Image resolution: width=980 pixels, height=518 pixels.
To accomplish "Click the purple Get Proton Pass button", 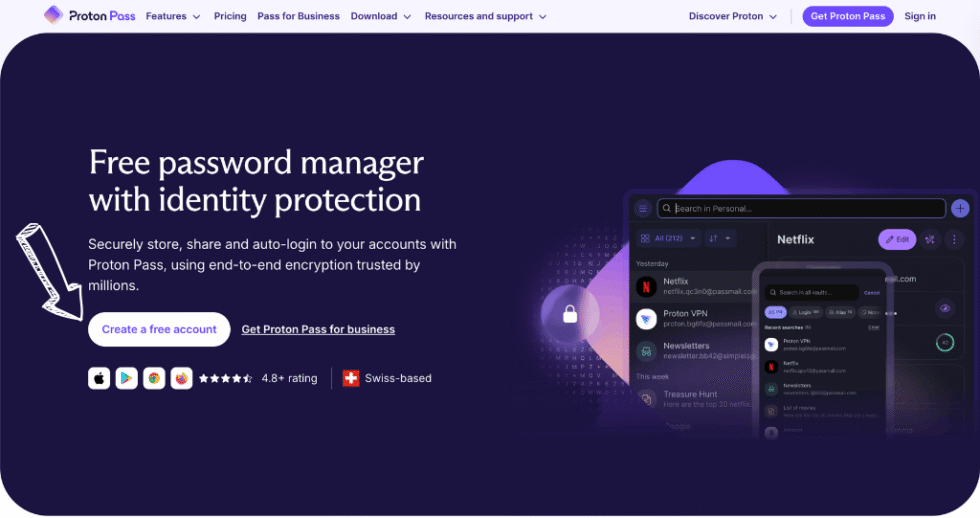I will click(x=847, y=16).
